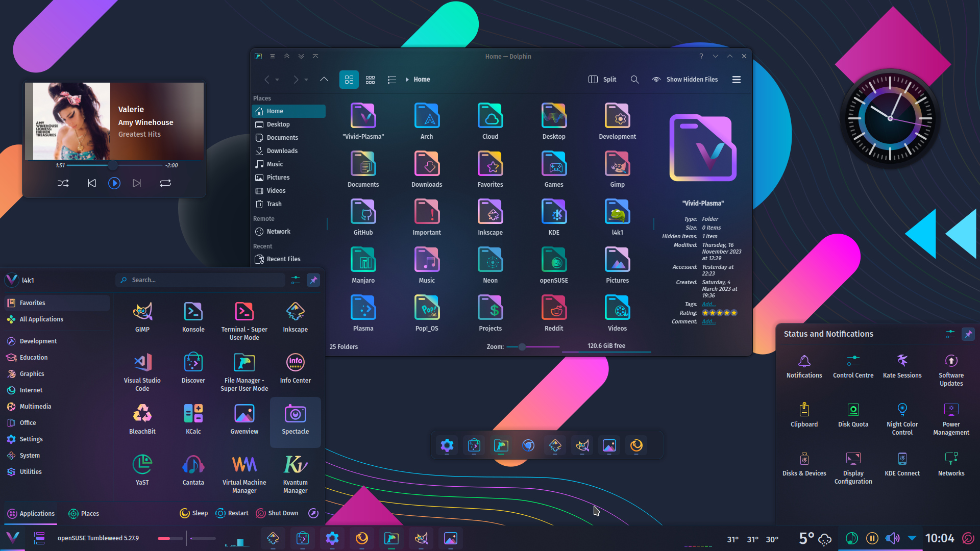980x551 pixels.
Task: Toggle shuffle in the media player
Action: tap(63, 183)
